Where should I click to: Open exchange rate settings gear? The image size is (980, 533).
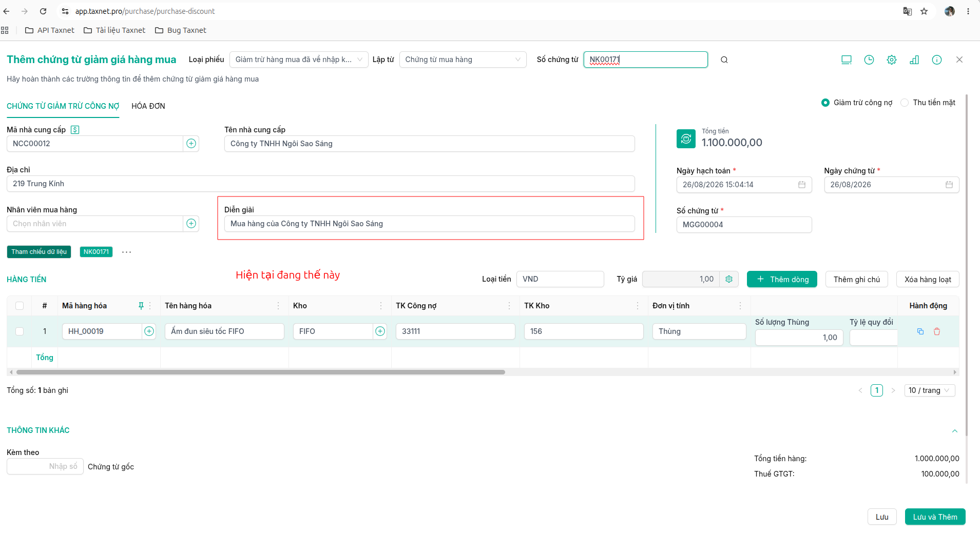tap(729, 279)
